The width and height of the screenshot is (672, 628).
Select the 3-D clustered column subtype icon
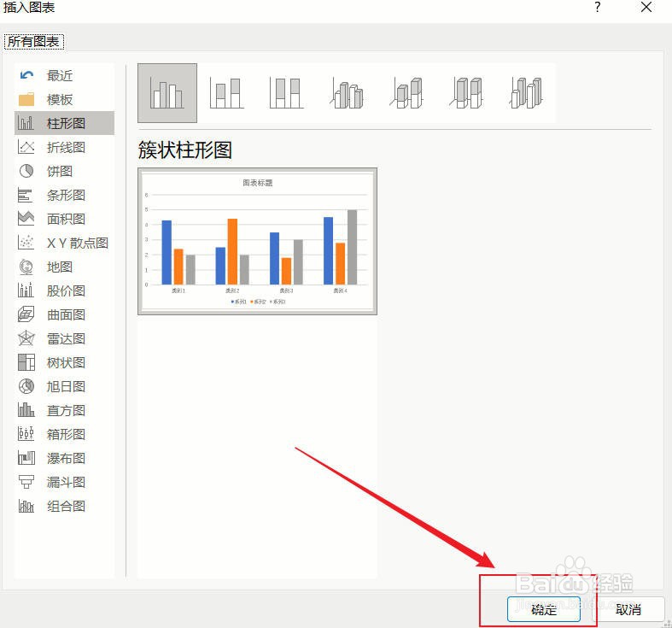pos(347,93)
